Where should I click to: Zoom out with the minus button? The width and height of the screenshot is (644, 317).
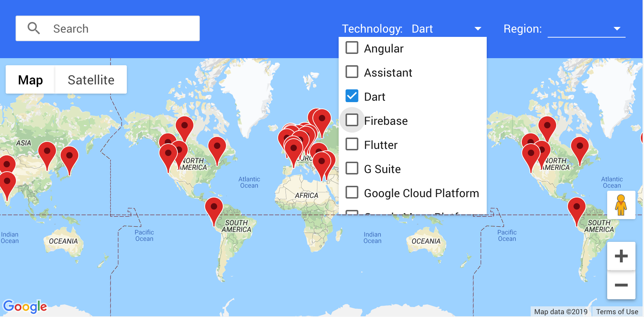click(x=621, y=285)
